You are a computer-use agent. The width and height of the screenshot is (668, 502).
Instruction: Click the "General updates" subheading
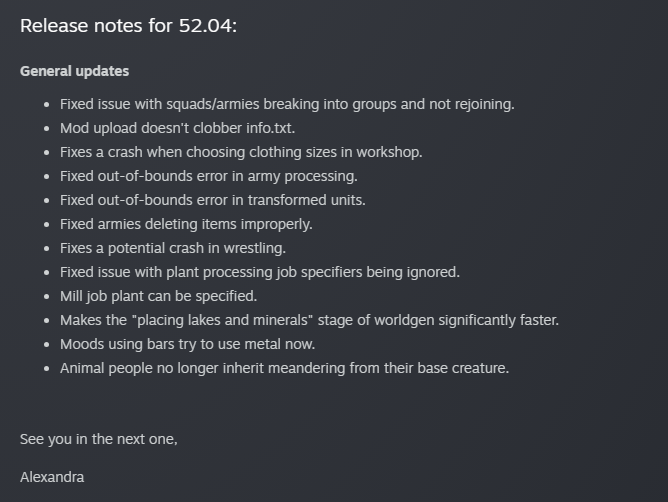[x=74, y=71]
